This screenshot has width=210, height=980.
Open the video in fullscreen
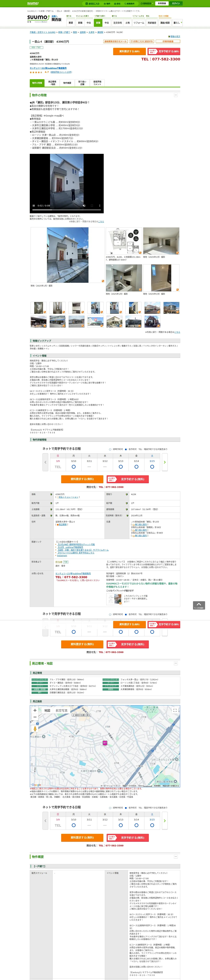click(x=92, y=205)
